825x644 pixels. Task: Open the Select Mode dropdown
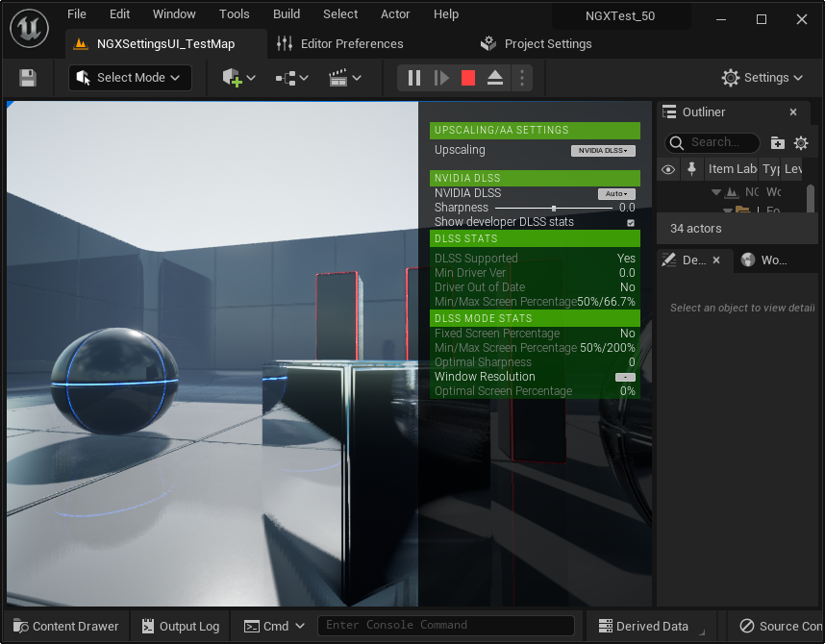pyautogui.click(x=130, y=78)
